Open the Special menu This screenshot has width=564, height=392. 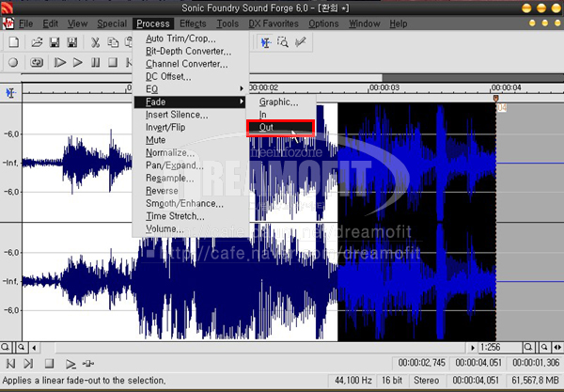click(112, 24)
